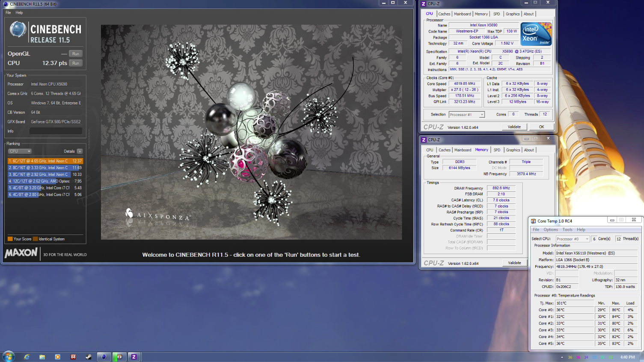The image size is (644, 362).
Task: Open Graphics tab in lower CPU-Z
Action: tap(513, 150)
